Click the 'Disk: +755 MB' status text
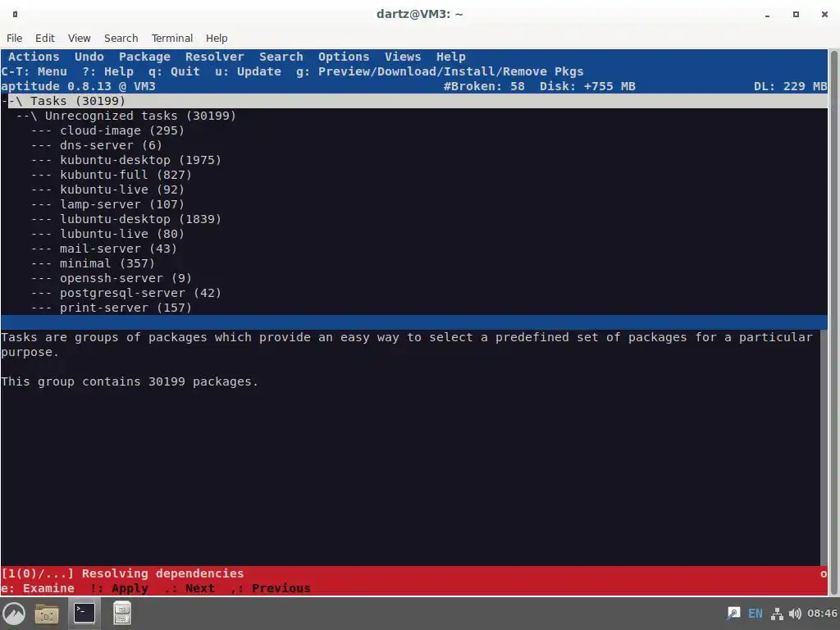This screenshot has height=630, width=840. tap(587, 86)
